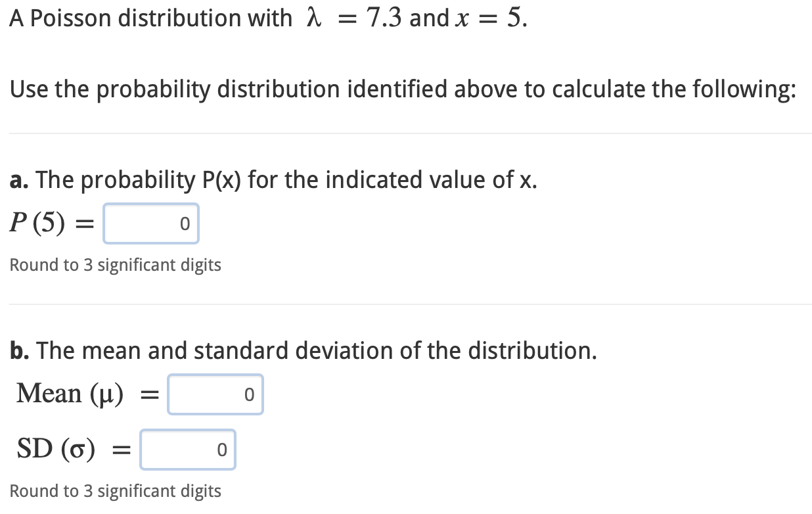The image size is (812, 514).
Task: Select the placeholder 0 in SD box
Action: 222,450
